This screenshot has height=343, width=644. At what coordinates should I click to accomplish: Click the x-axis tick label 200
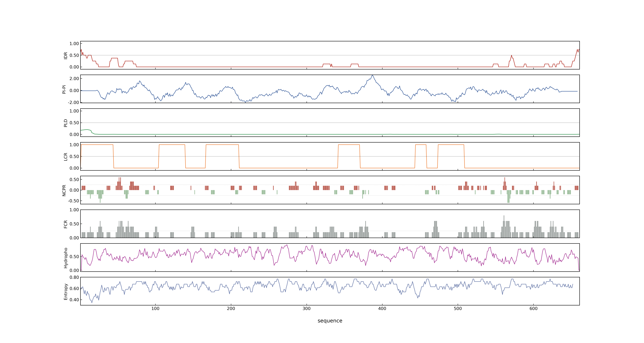[231, 309]
